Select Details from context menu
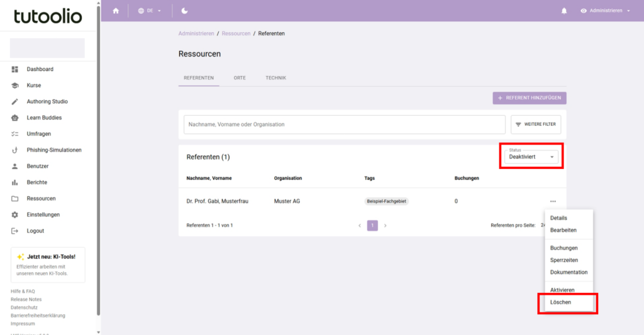 [x=569, y=218]
